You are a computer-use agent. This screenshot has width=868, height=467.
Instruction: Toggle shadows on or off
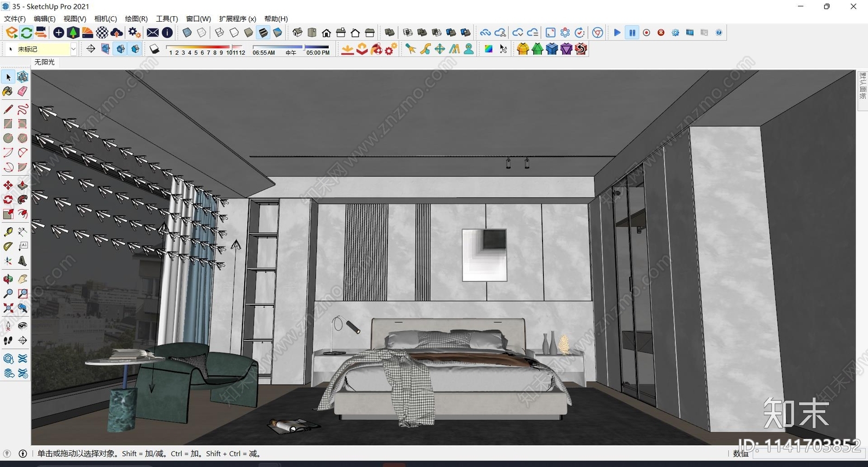[155, 49]
